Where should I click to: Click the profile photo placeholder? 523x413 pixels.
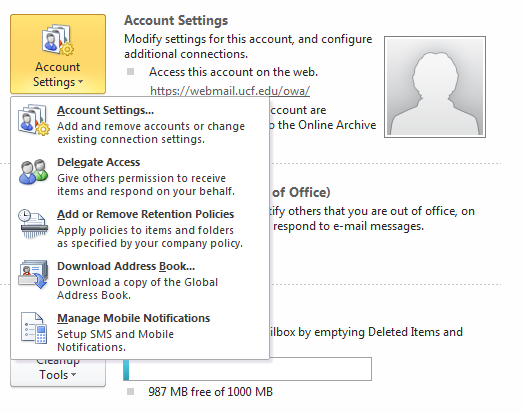point(435,87)
